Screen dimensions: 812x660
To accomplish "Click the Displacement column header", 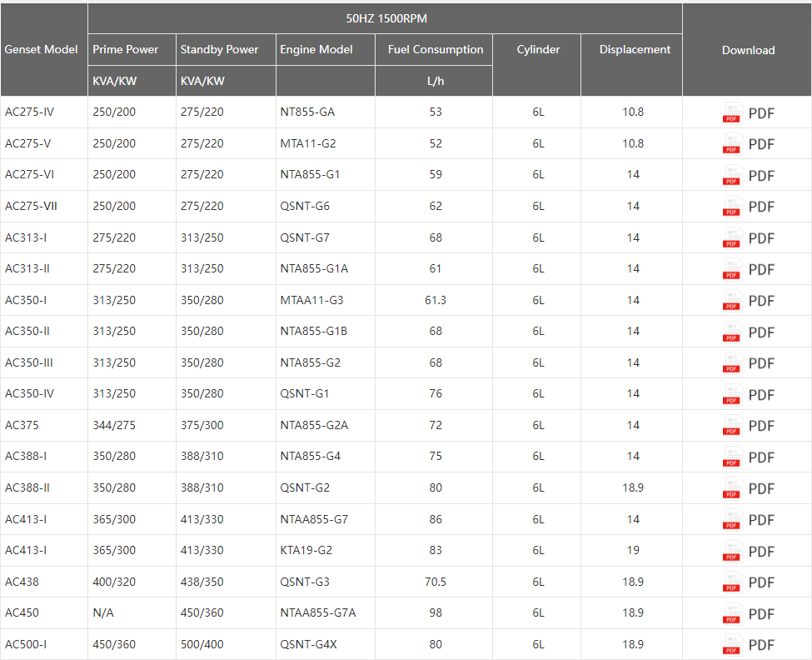I will click(x=632, y=65).
